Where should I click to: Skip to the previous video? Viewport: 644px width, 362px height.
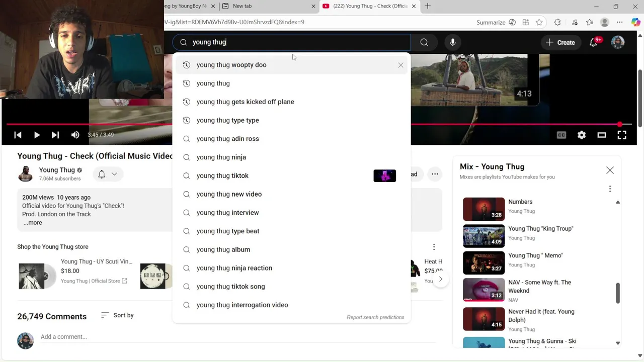pos(18,135)
